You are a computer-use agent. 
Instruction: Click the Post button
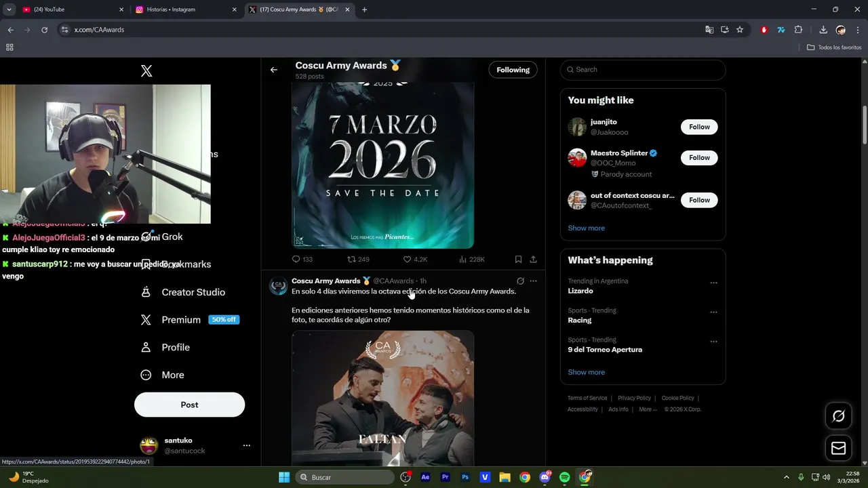[x=189, y=405]
